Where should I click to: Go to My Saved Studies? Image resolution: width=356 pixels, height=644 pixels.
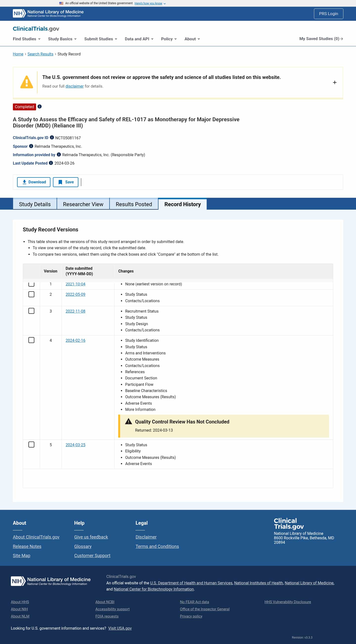tap(321, 39)
